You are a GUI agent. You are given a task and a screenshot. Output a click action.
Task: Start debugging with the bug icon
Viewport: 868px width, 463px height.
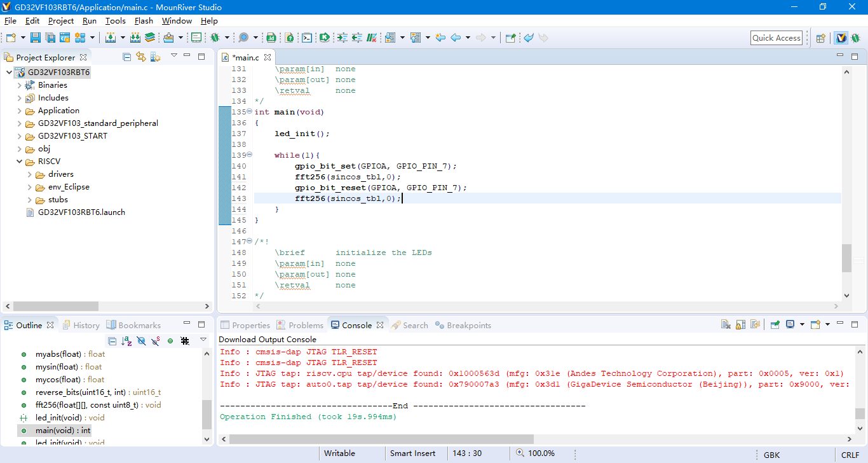[x=215, y=38]
